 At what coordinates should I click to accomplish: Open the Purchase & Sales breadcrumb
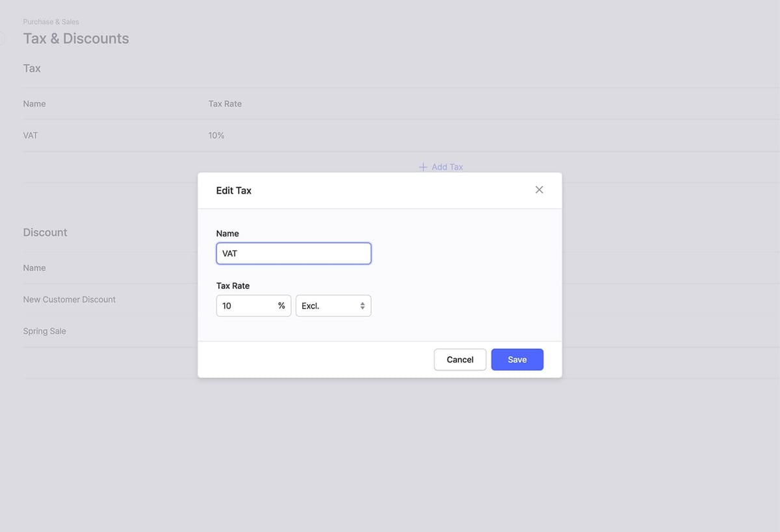click(51, 21)
